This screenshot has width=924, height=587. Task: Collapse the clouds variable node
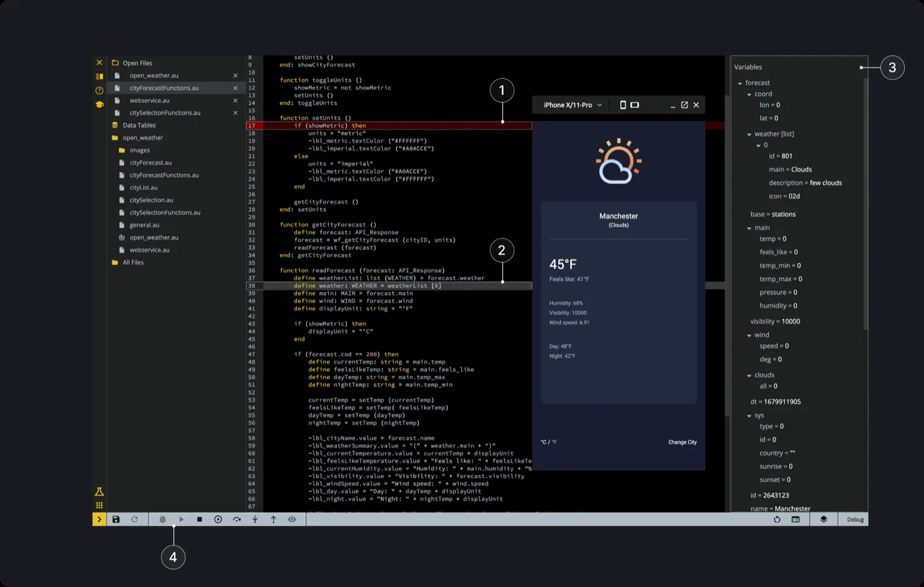pos(749,375)
